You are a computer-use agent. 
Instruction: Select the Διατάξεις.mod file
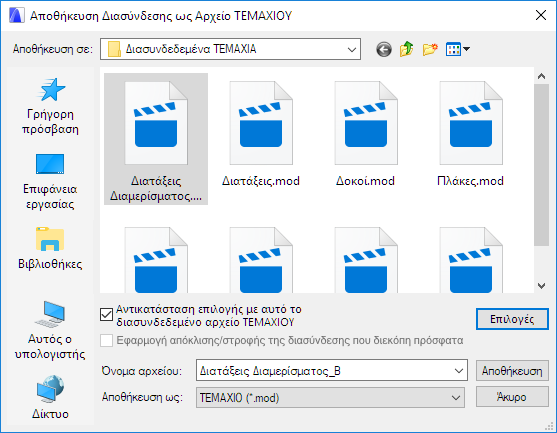pyautogui.click(x=261, y=134)
